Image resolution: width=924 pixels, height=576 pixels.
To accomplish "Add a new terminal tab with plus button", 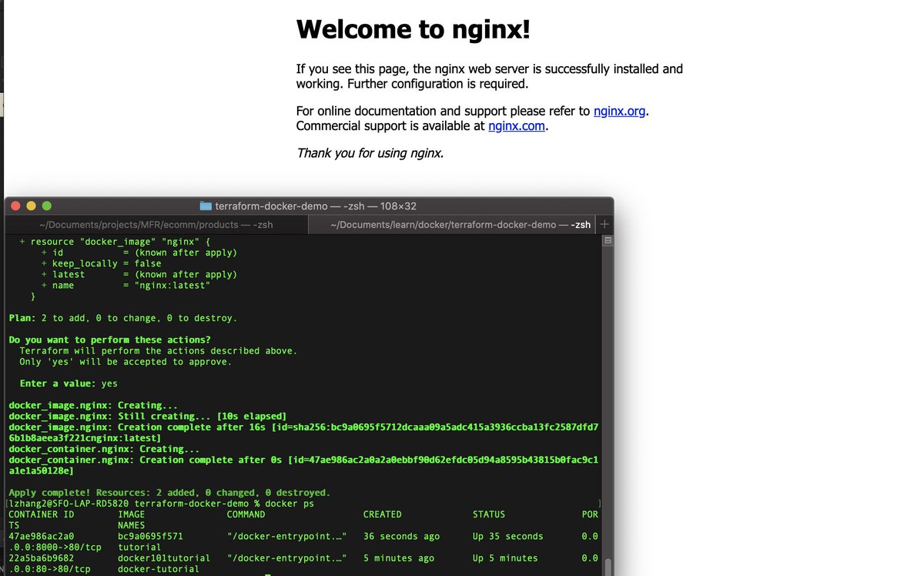I will coord(604,225).
